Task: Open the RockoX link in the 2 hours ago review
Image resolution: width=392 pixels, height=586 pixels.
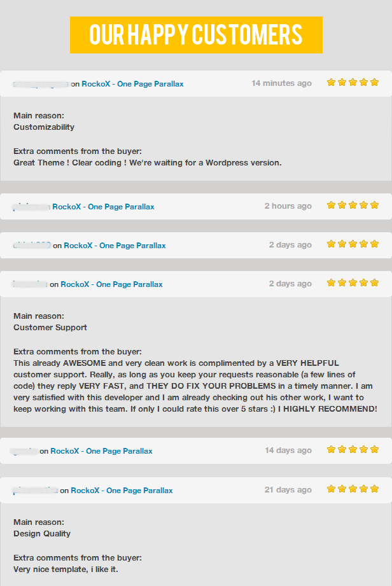Action: (x=103, y=207)
